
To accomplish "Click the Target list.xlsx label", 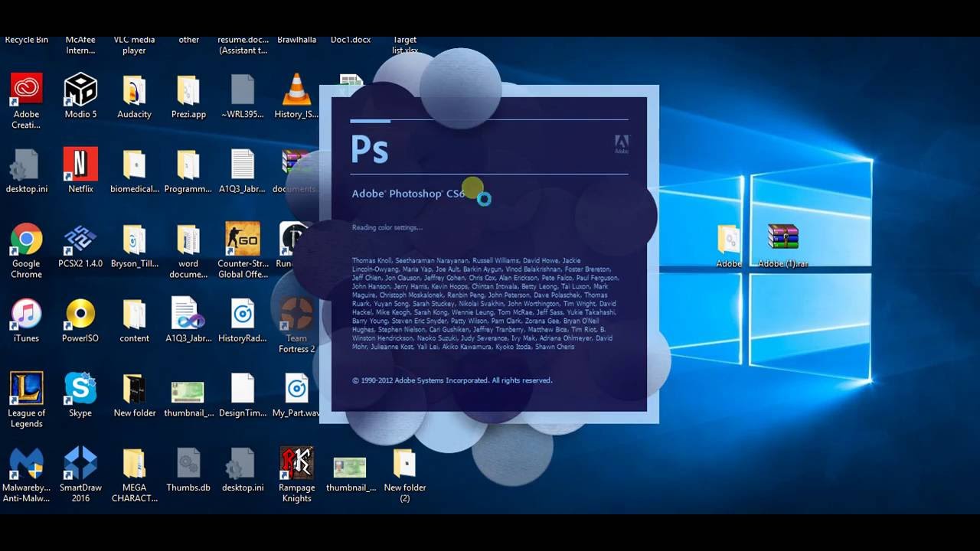I will 405,45.
